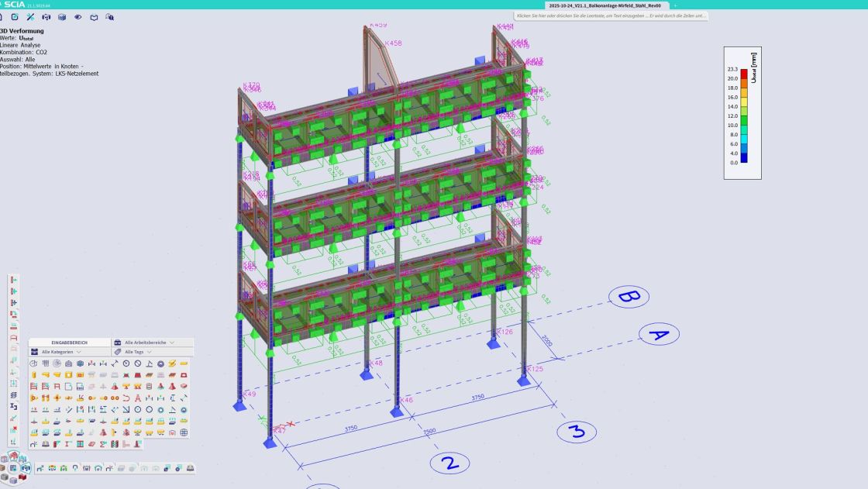Click grid axis bubble B
Image resolution: width=868 pixels, height=489 pixels.
629,296
